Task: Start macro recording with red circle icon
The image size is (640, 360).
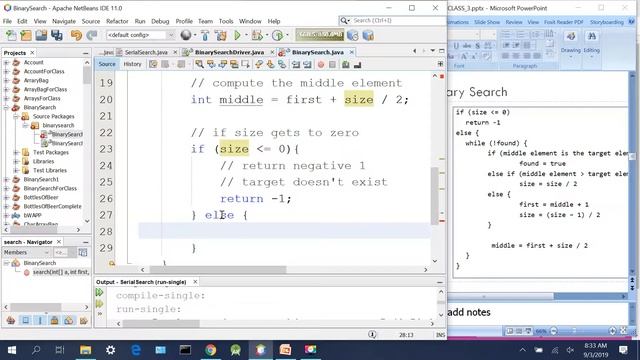Action: click(x=321, y=64)
